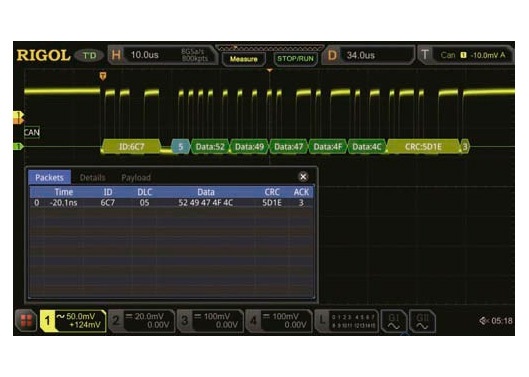Switch to the Details tab
This screenshot has height=377, width=529.
click(92, 178)
